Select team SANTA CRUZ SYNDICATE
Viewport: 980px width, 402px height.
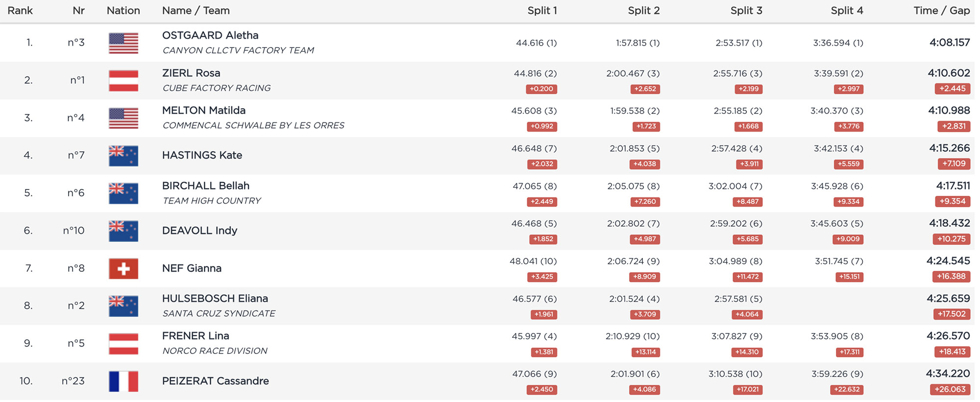coord(219,313)
